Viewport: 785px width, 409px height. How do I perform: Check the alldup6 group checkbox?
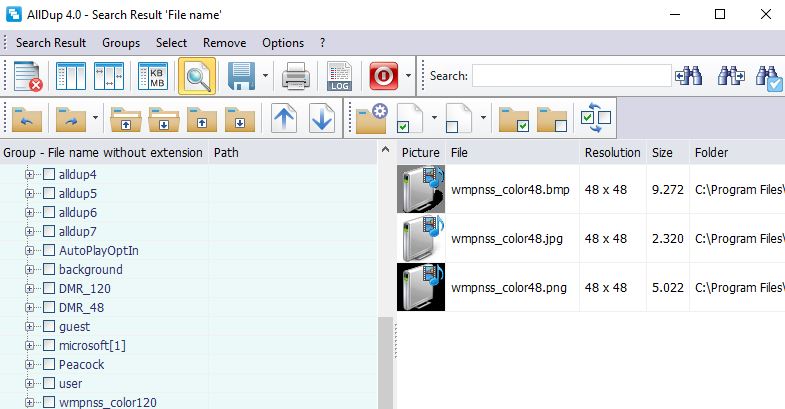[x=49, y=212]
